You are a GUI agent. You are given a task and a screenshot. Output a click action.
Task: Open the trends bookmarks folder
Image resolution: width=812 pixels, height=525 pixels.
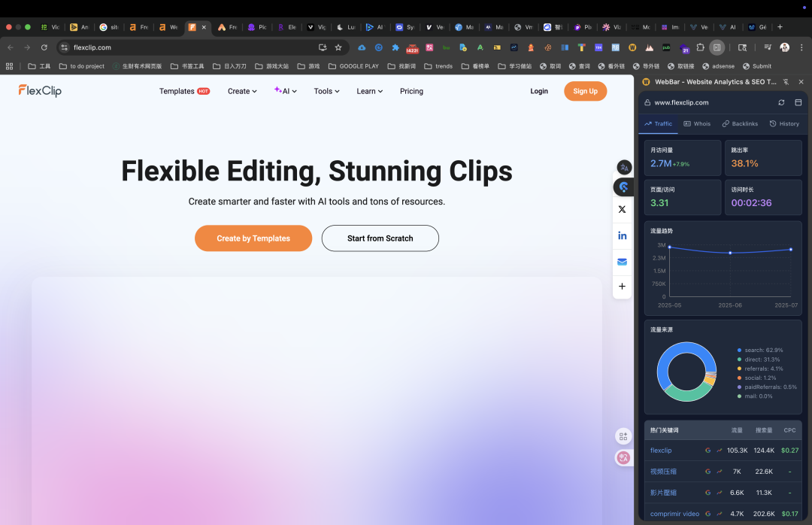(438, 66)
